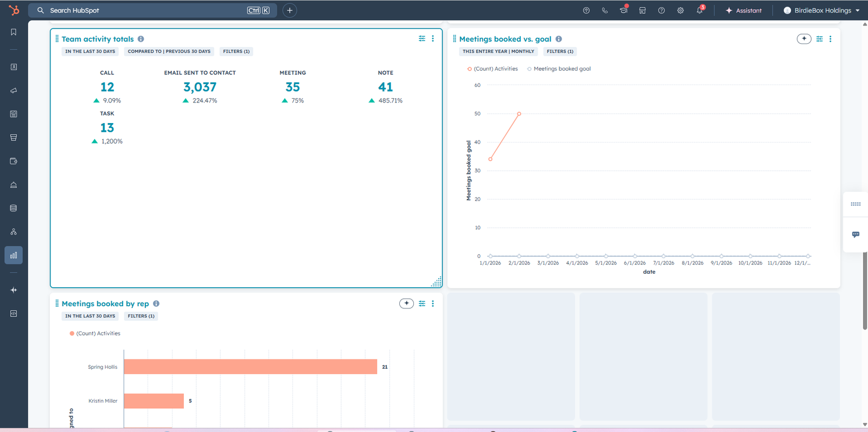Open Bookmarks in the left sidebar
Image resolution: width=868 pixels, height=432 pixels.
click(x=14, y=32)
